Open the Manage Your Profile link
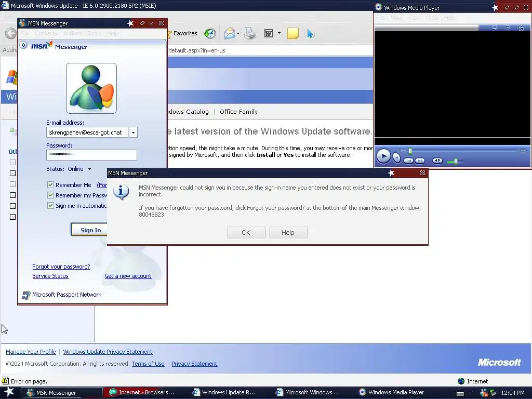This screenshot has height=399, width=532. pos(31,352)
